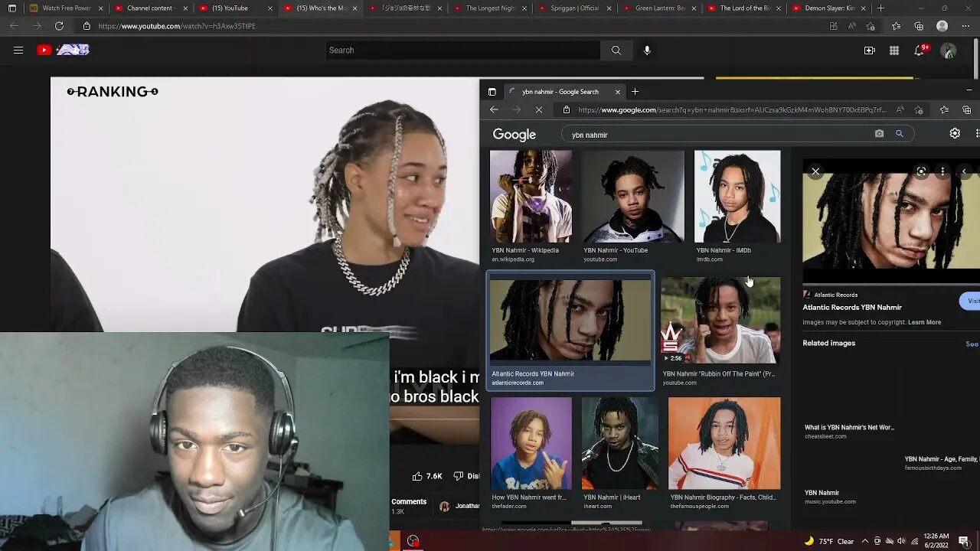Close the Google image preview panel
The width and height of the screenshot is (980, 551).
[x=815, y=171]
